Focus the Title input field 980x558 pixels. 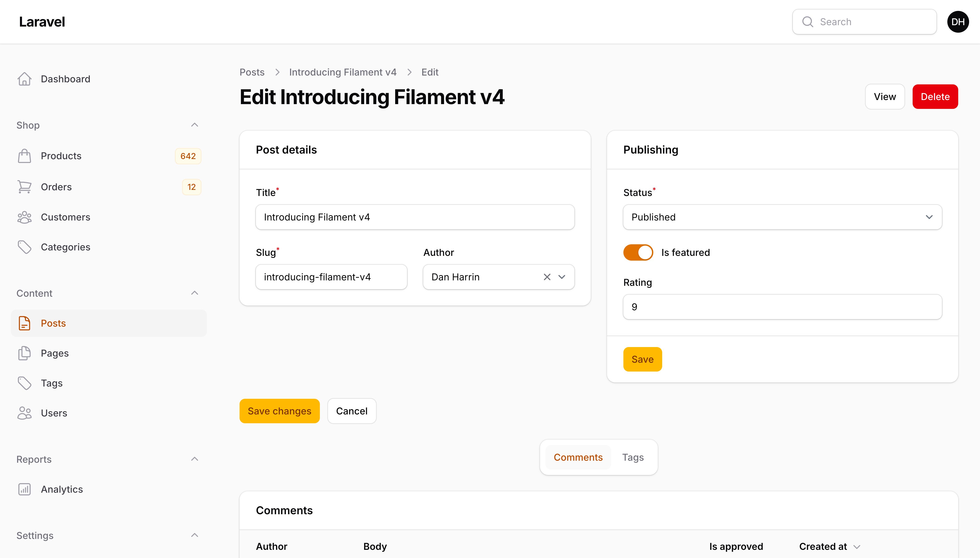click(415, 217)
